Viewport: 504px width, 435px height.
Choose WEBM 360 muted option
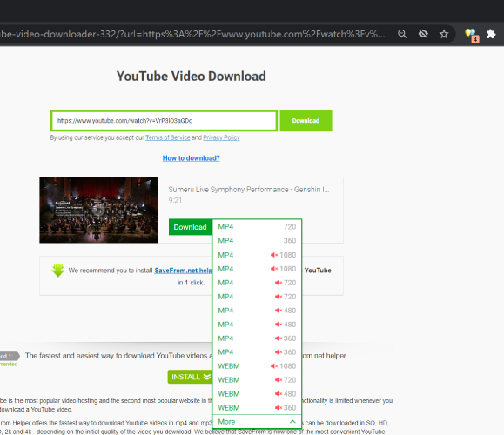click(x=257, y=408)
